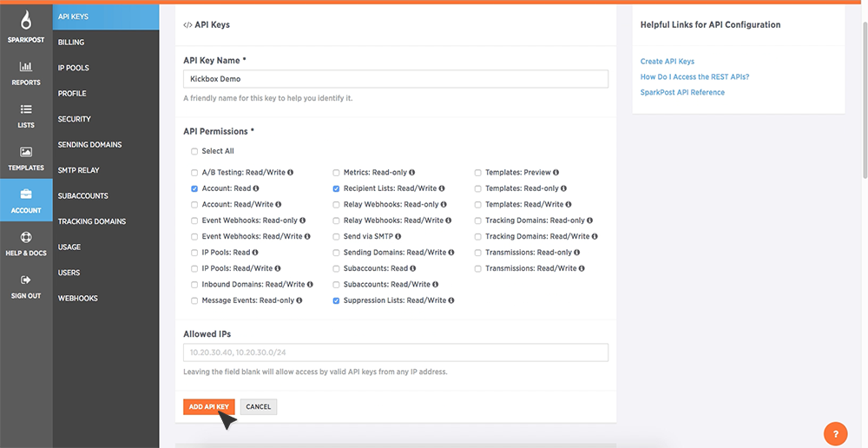The height and width of the screenshot is (448, 868).
Task: Uncheck Recipient Lists: Read/Write permission
Action: tap(336, 188)
